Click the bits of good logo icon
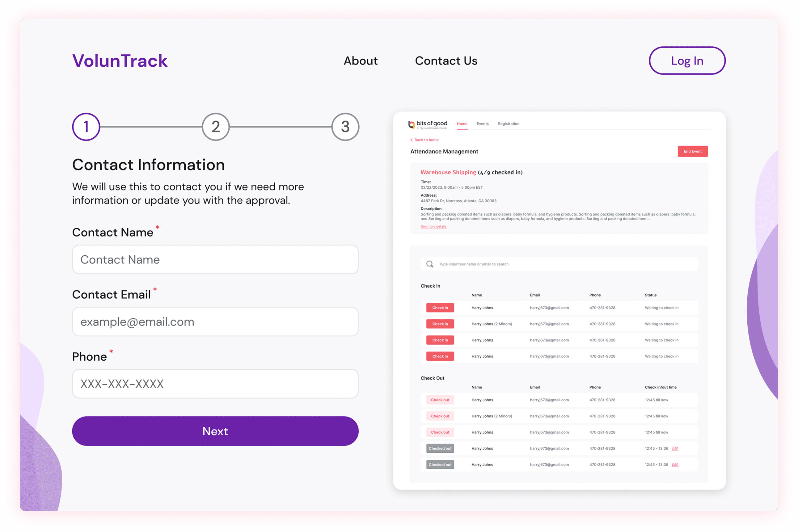 [412, 124]
